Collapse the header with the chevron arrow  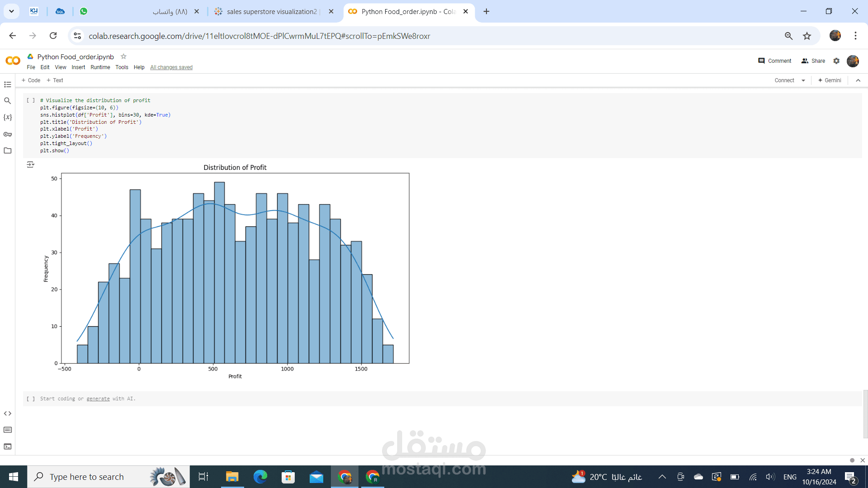(x=858, y=80)
